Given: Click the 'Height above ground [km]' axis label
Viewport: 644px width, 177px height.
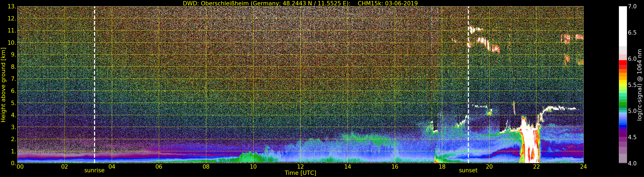Looking at the screenshot, I should click(3, 85).
